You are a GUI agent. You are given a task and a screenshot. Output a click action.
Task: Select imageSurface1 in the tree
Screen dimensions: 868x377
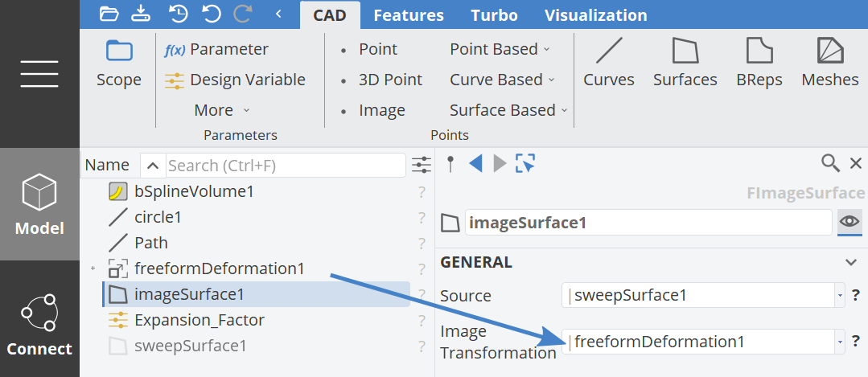pyautogui.click(x=257, y=295)
